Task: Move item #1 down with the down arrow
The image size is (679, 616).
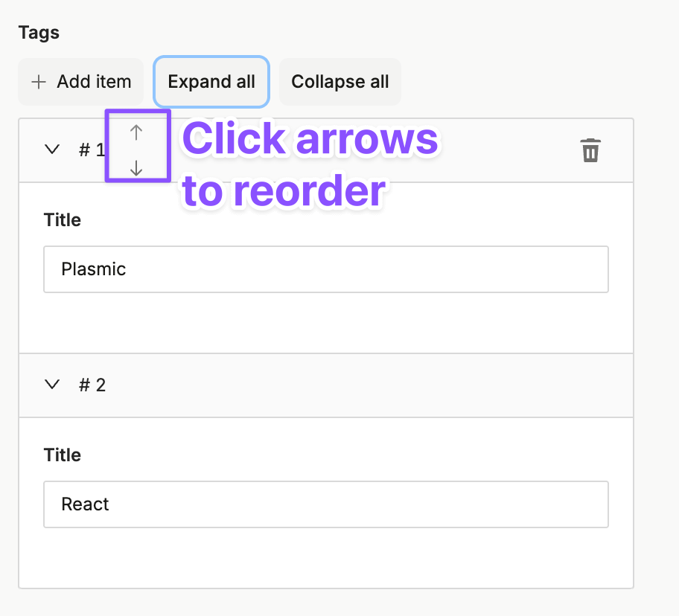Action: point(136,168)
